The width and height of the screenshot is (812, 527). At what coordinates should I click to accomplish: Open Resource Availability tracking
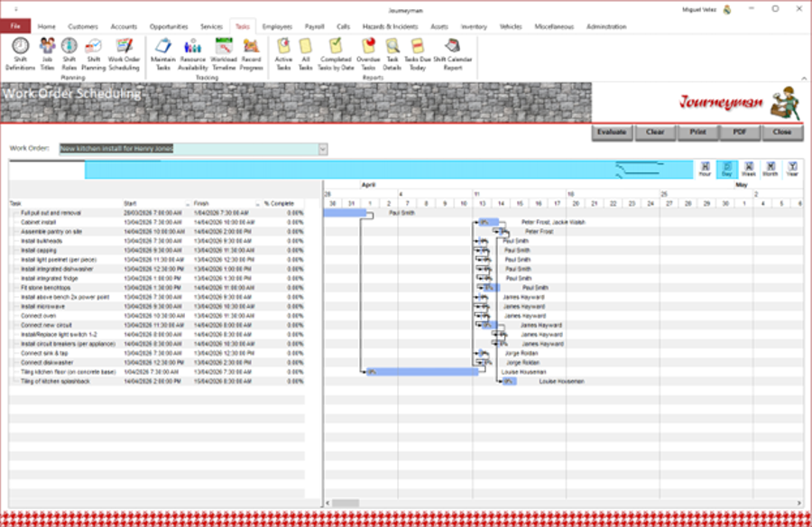click(193, 54)
